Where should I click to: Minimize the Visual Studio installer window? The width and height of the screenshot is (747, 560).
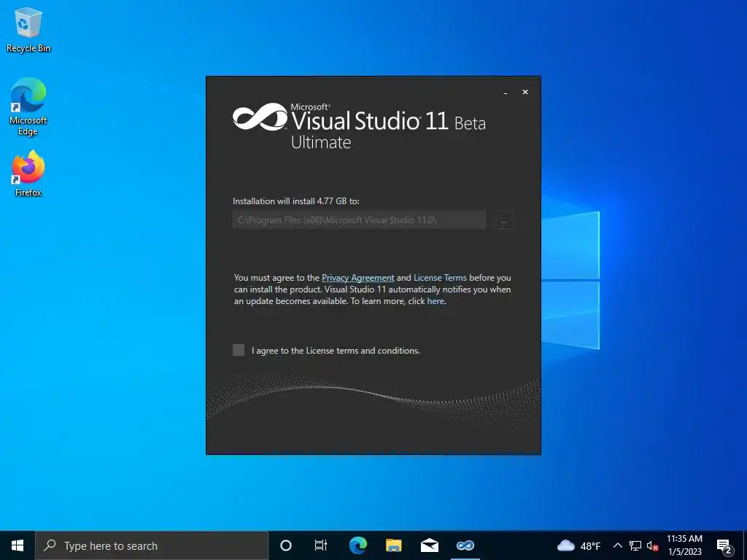click(x=506, y=93)
